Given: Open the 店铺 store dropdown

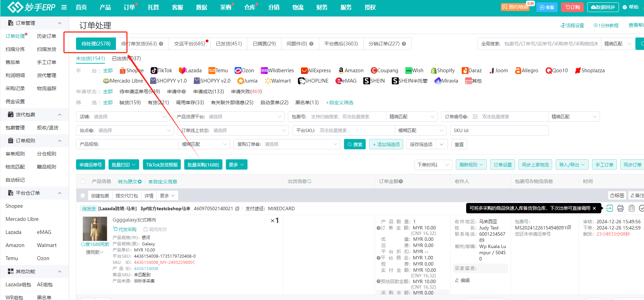Looking at the screenshot, I should pyautogui.click(x=123, y=117).
